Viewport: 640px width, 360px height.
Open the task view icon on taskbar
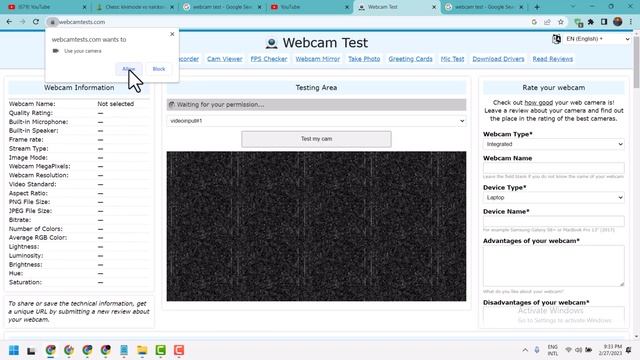[x=31, y=351]
